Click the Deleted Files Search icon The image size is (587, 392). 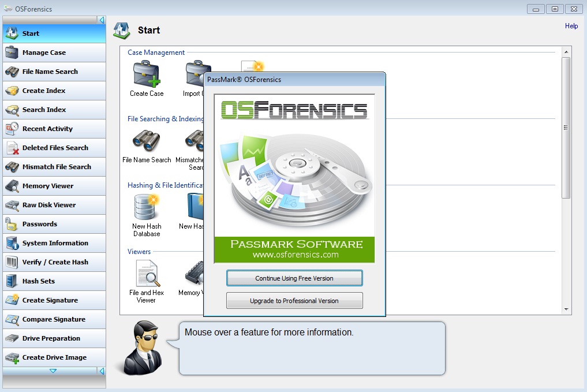click(x=12, y=148)
